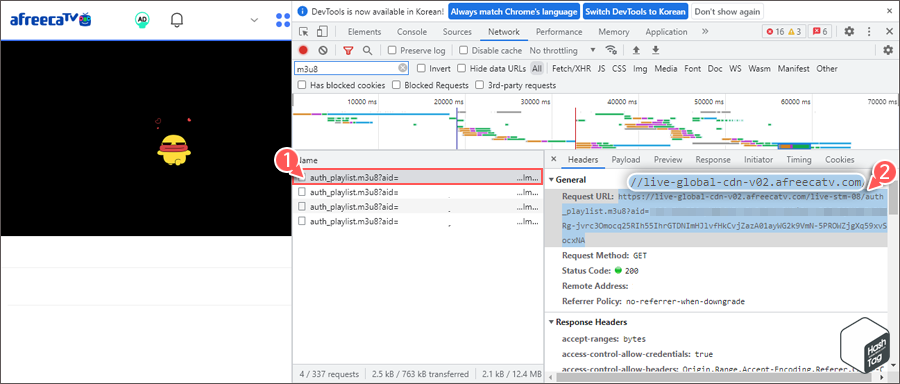The width and height of the screenshot is (900, 384).
Task: Close the request details pane
Action: pos(553,160)
